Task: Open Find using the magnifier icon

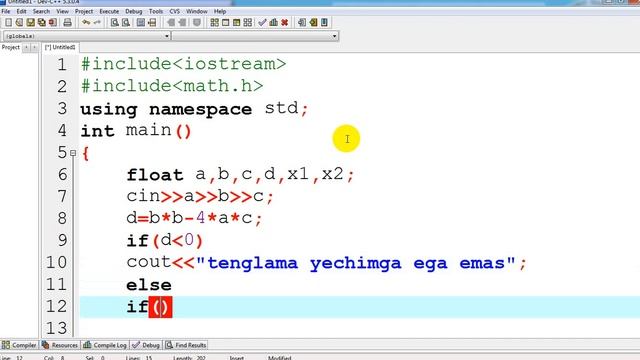Action: coord(115,22)
